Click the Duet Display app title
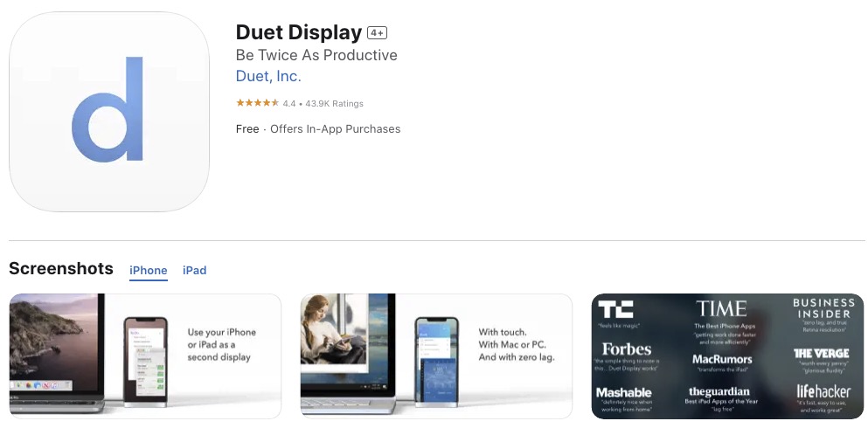Image resolution: width=868 pixels, height=435 pixels. (299, 32)
